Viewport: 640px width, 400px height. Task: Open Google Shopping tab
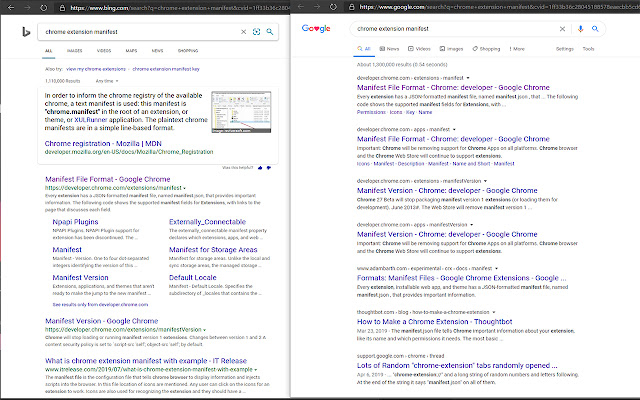[x=487, y=49]
